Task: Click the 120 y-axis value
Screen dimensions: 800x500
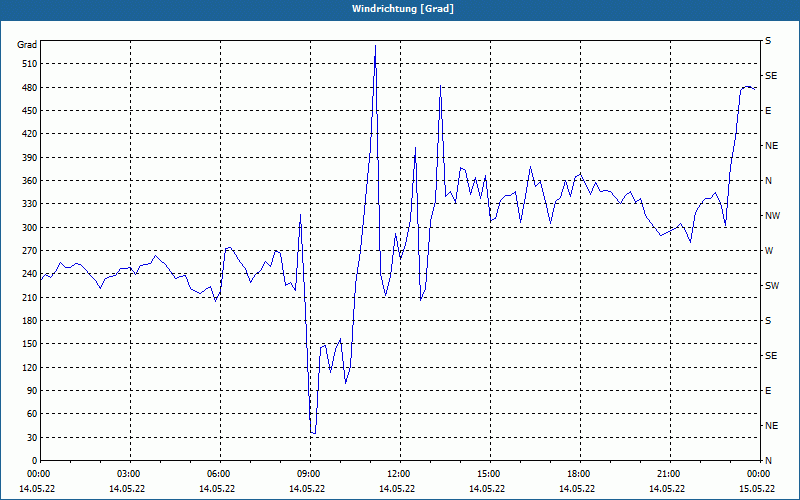Action: (x=30, y=367)
